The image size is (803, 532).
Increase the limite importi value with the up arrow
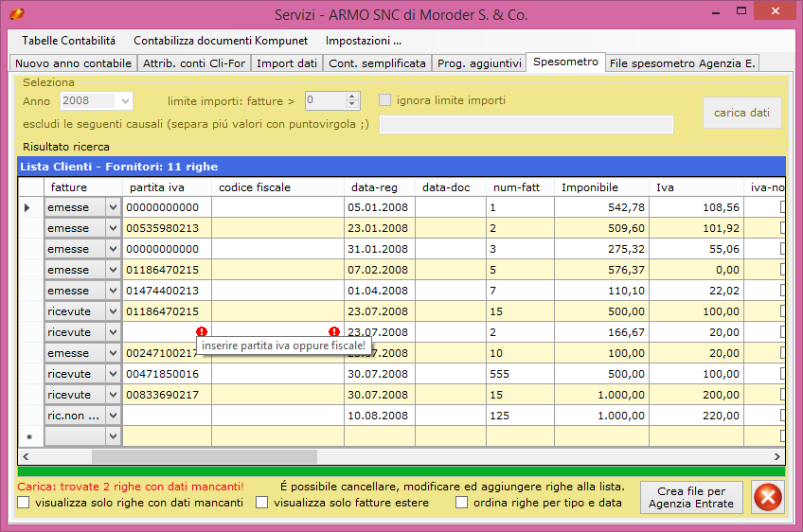pyautogui.click(x=353, y=96)
